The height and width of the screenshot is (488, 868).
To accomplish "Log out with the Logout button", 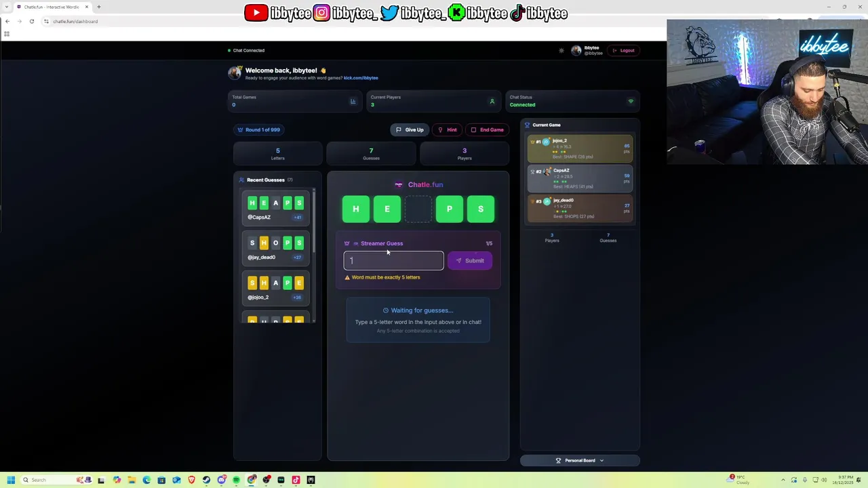I will [623, 50].
